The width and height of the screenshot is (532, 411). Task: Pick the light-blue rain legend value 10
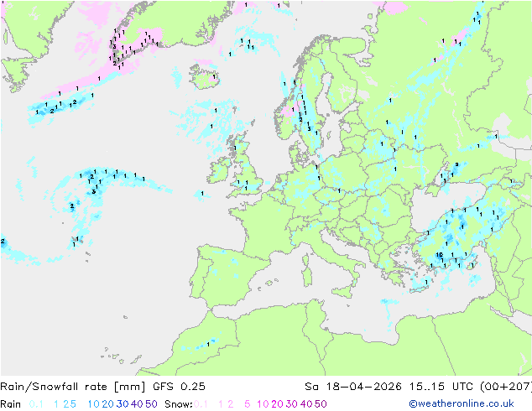(94, 404)
